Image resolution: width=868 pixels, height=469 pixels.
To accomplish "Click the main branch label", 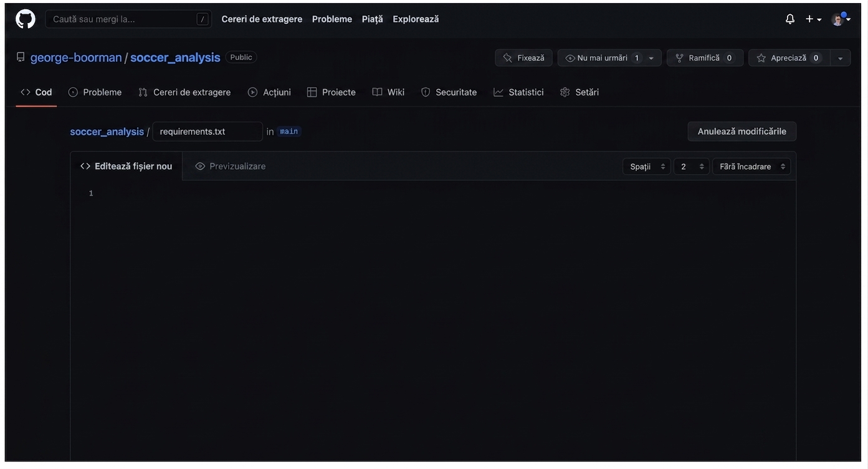I will pos(289,132).
